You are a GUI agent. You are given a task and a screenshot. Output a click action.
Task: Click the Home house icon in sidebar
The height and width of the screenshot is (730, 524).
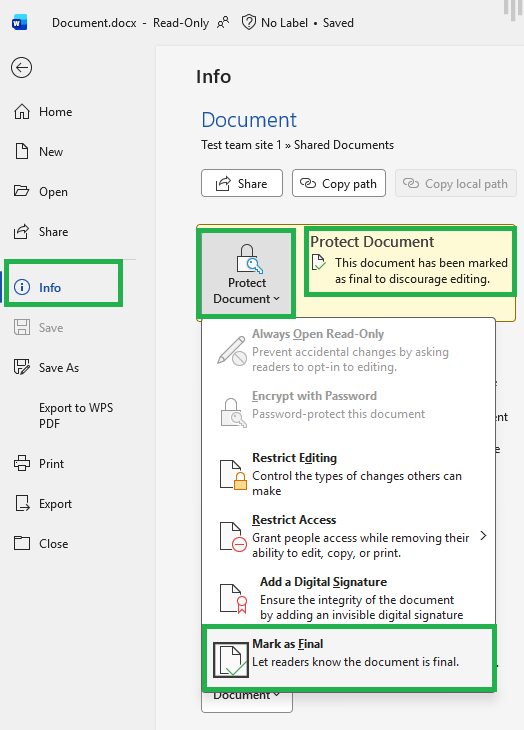tap(21, 112)
